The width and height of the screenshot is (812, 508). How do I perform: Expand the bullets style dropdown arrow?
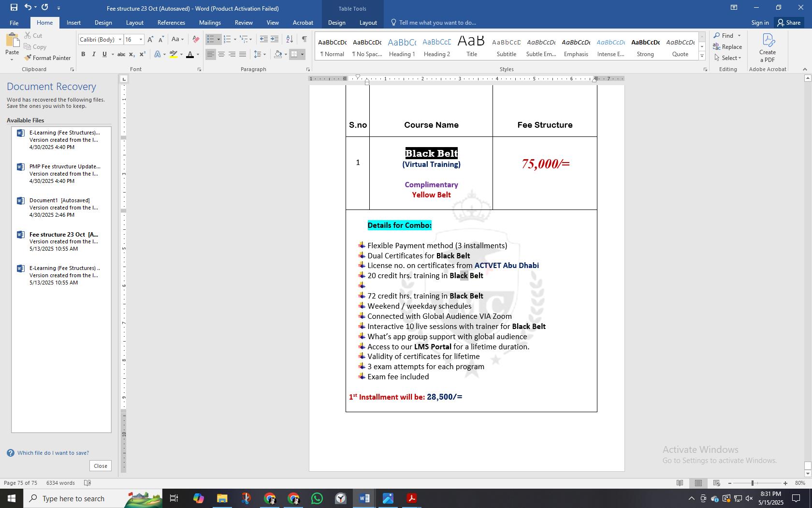(x=218, y=40)
